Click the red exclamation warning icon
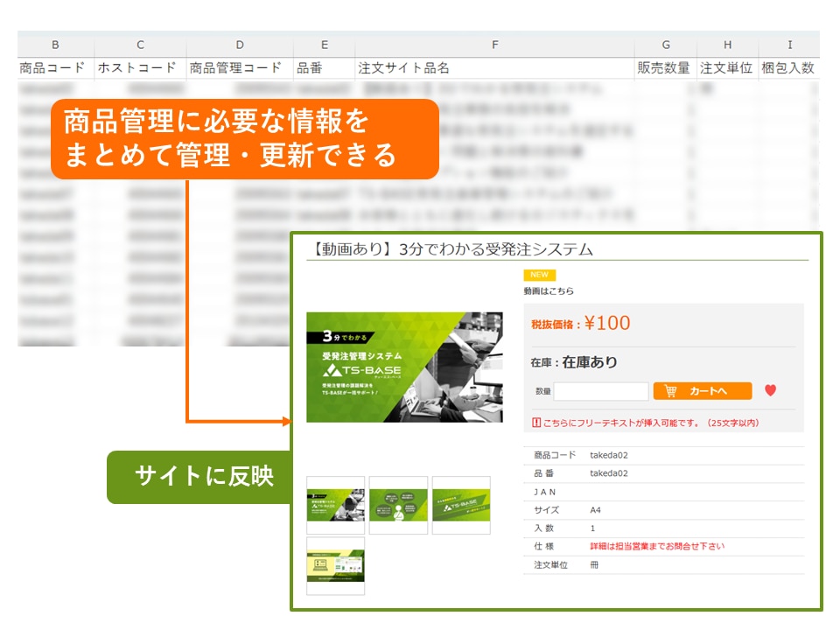The width and height of the screenshot is (840, 630). [x=536, y=423]
